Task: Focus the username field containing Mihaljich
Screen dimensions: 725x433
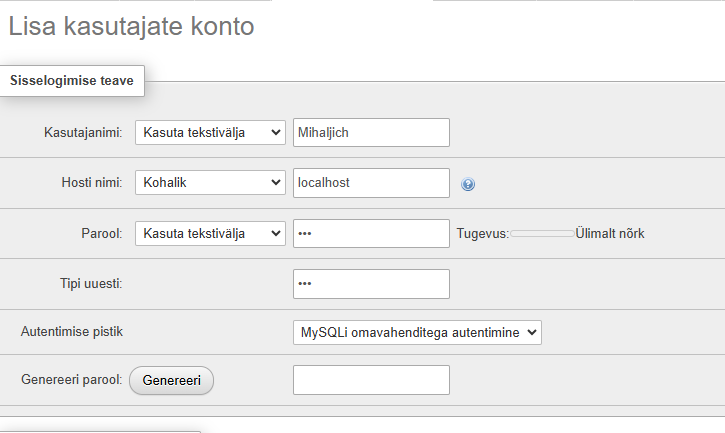Action: (371, 133)
